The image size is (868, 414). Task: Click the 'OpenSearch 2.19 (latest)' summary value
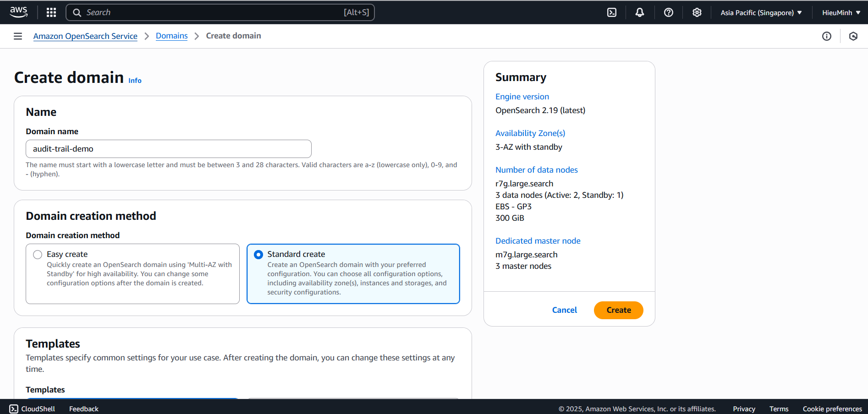click(x=540, y=110)
